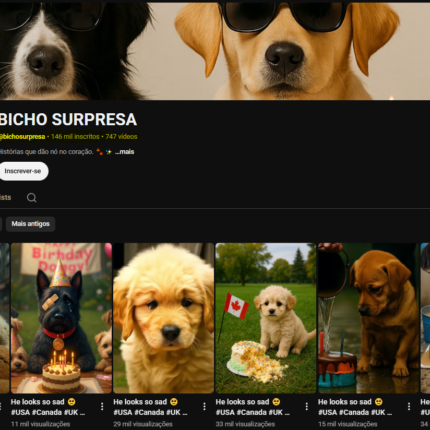The height and width of the screenshot is (430, 430).
Task: Open options menu for the 33 mil visualizações video
Action: [307, 406]
